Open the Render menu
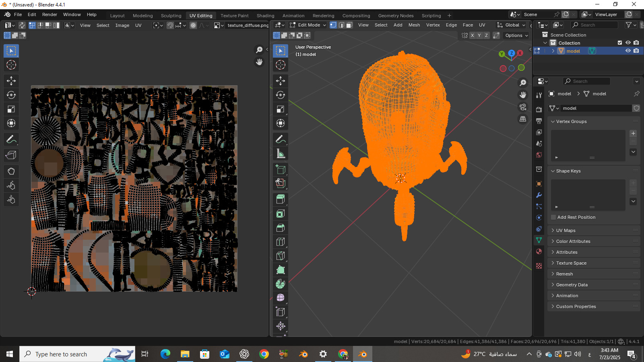The height and width of the screenshot is (362, 644). click(50, 14)
